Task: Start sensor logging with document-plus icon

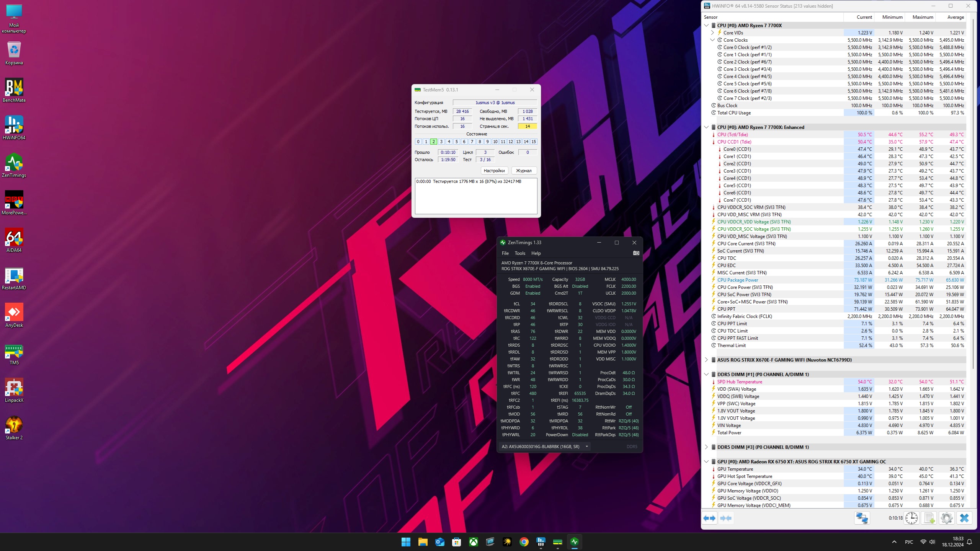Action: (929, 518)
